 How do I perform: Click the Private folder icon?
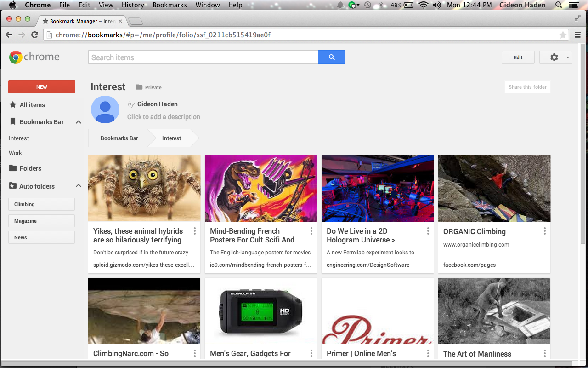click(139, 87)
